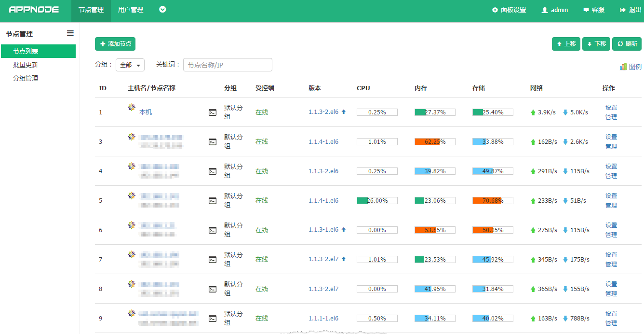Screen dimensions: 644x334
Task: Click the 在线 status in row 1
Action: pos(262,112)
